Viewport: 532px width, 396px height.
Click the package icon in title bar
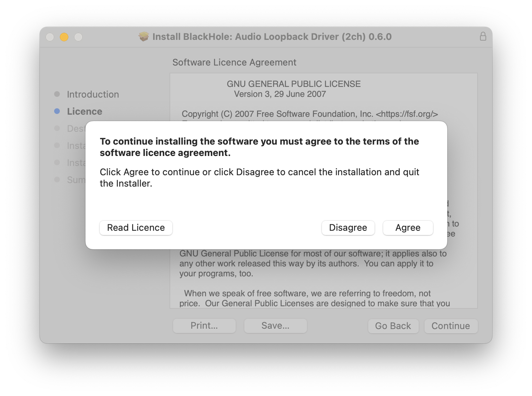pyautogui.click(x=144, y=37)
